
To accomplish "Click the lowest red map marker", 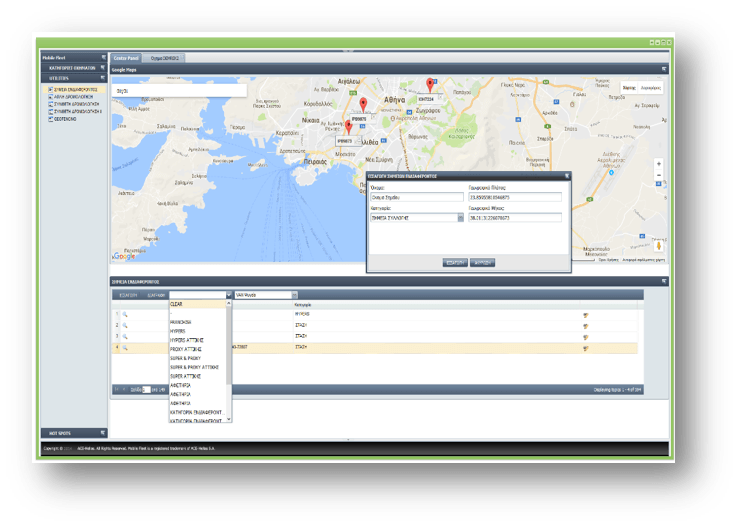I will click(348, 127).
